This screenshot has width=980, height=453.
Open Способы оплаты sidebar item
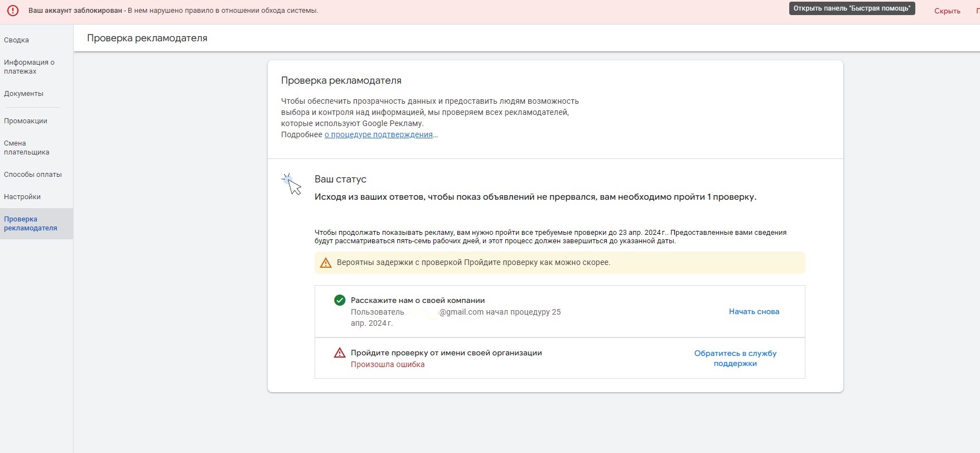pyautogui.click(x=33, y=175)
